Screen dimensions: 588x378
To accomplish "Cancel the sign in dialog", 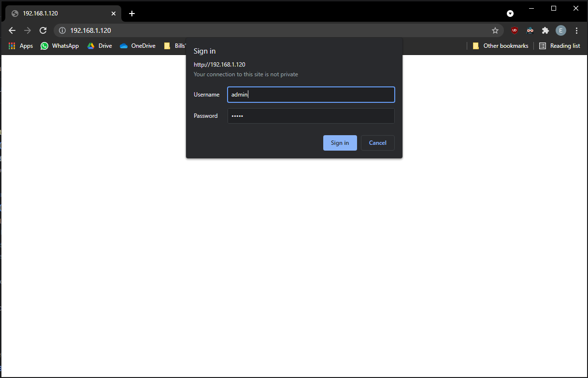I will 377,143.
